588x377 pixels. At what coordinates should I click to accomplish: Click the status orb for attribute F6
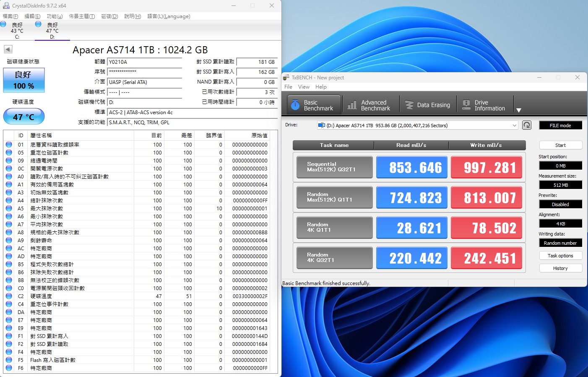click(9, 368)
